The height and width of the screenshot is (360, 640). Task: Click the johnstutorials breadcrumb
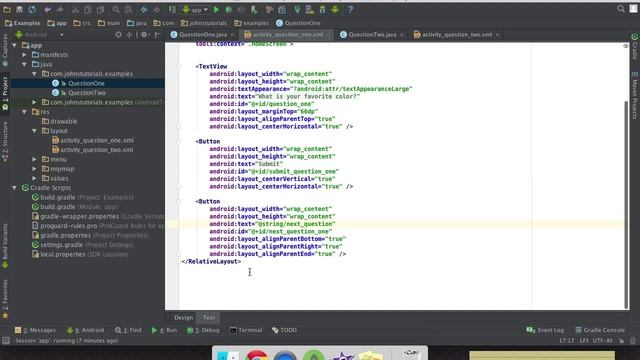pos(204,23)
